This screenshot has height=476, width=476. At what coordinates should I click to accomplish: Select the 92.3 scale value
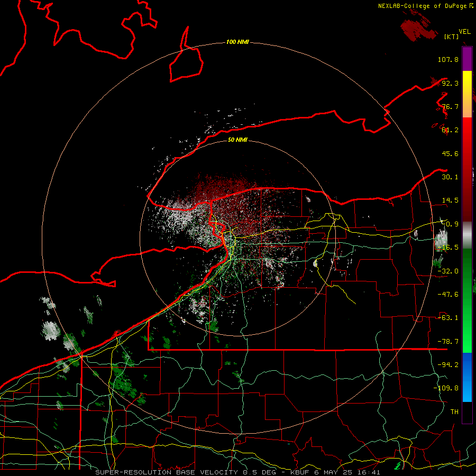(450, 83)
